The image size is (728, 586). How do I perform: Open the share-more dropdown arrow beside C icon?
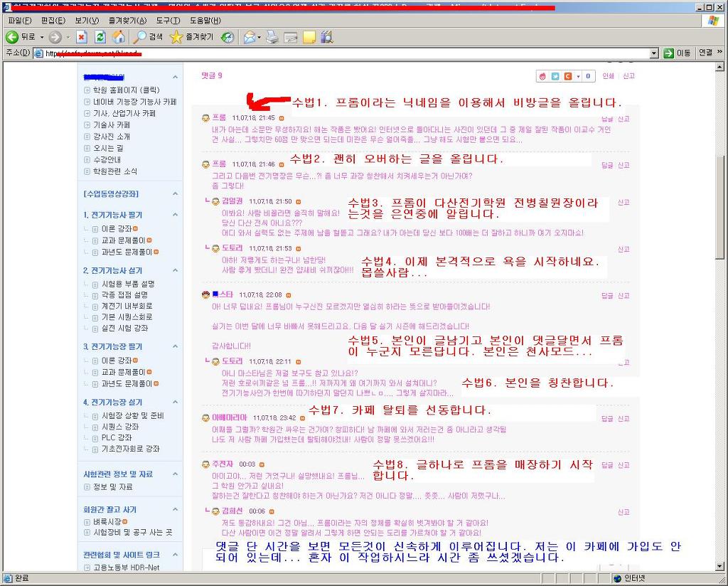(x=578, y=76)
